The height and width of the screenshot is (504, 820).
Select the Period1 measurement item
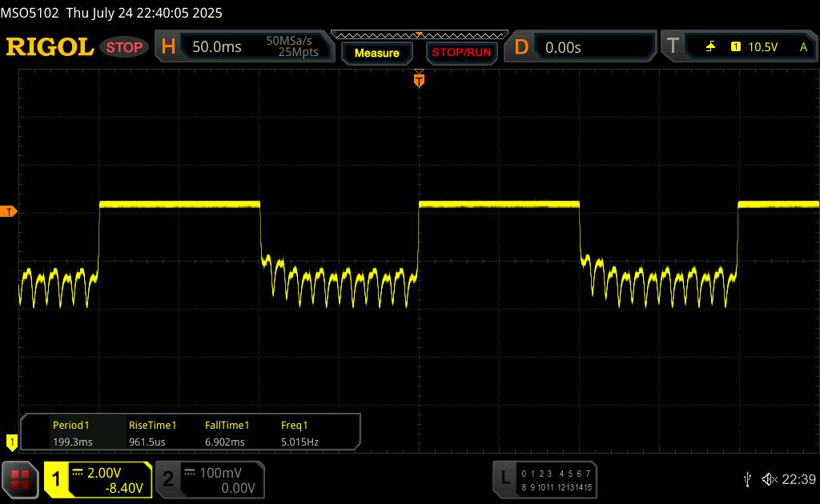pyautogui.click(x=70, y=433)
